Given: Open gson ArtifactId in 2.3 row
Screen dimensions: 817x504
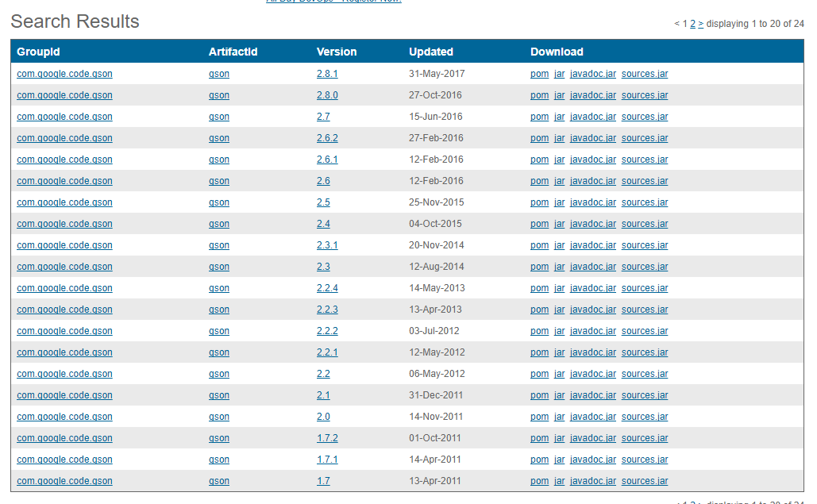Looking at the screenshot, I should [x=219, y=267].
